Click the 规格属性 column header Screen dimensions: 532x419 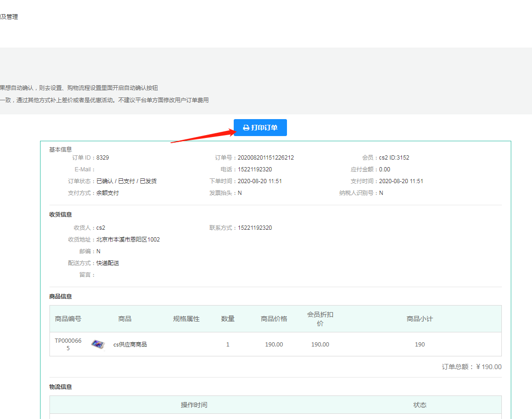click(x=186, y=319)
